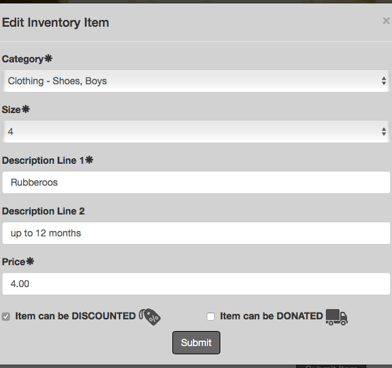Click the 'Item can be DISCOUNTED' label

pyautogui.click(x=75, y=316)
